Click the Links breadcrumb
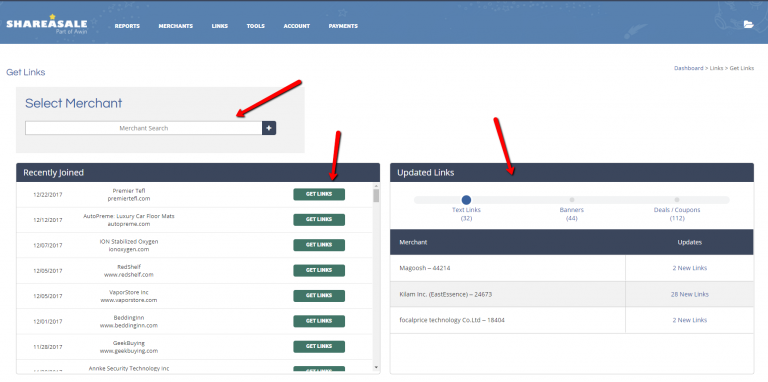This screenshot has width=768, height=382. tap(716, 68)
